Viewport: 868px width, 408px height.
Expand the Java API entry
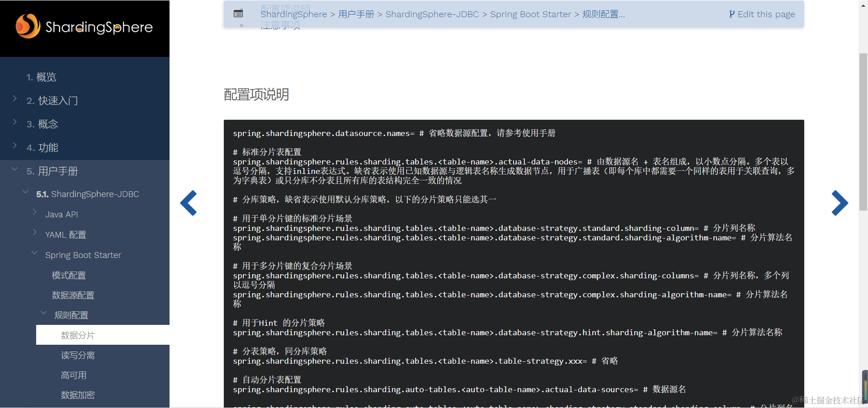coord(35,212)
